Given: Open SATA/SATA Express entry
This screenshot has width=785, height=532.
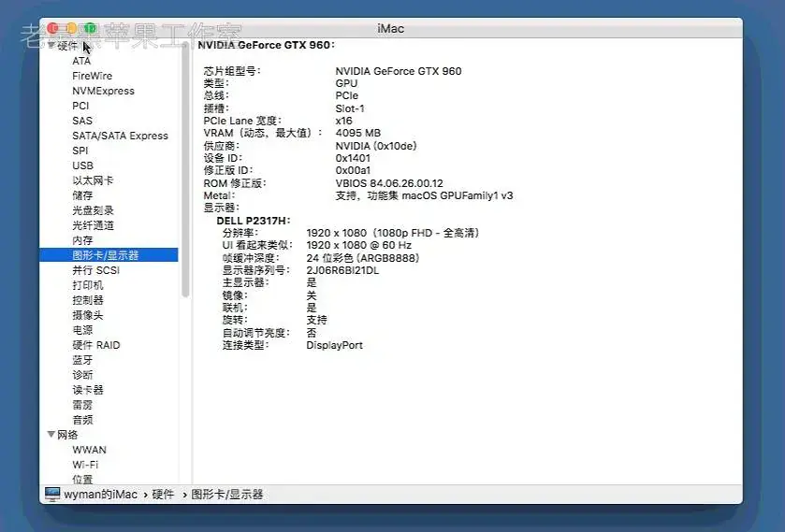Looking at the screenshot, I should pos(120,137).
